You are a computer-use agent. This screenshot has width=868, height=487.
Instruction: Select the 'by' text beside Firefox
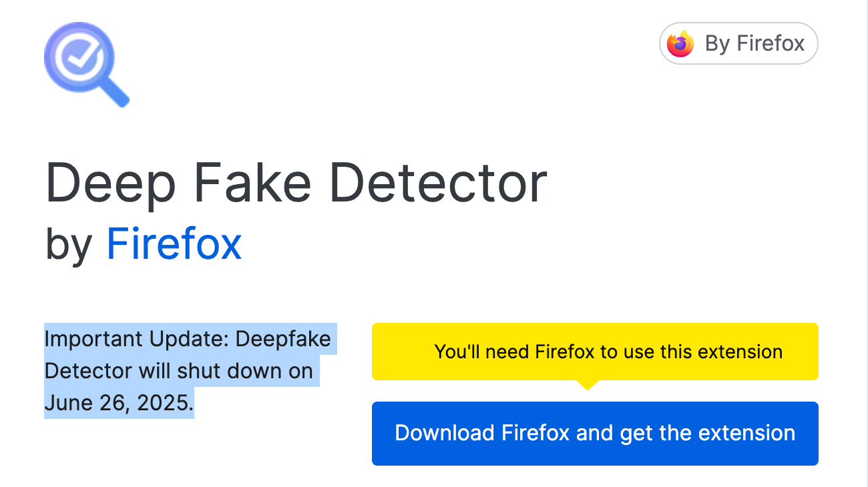click(x=67, y=243)
